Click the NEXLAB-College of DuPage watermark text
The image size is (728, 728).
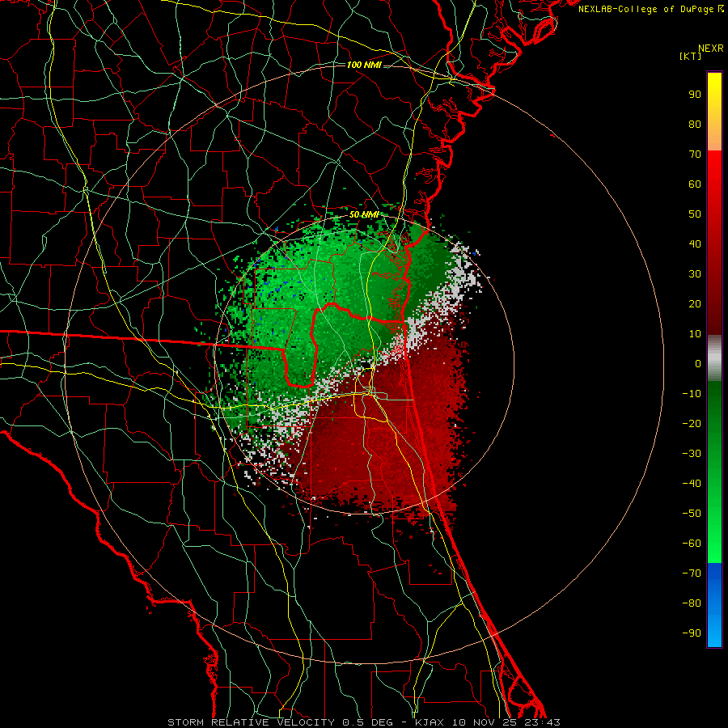(651, 9)
